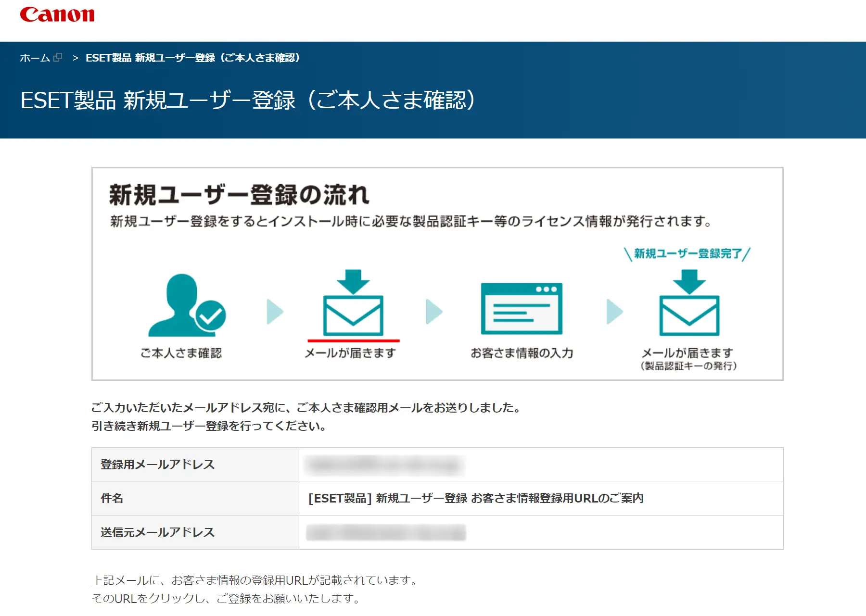This screenshot has height=616, width=866.
Task: Click the line そのURLをクリックし、ご登録をお願い
Action: (226, 599)
